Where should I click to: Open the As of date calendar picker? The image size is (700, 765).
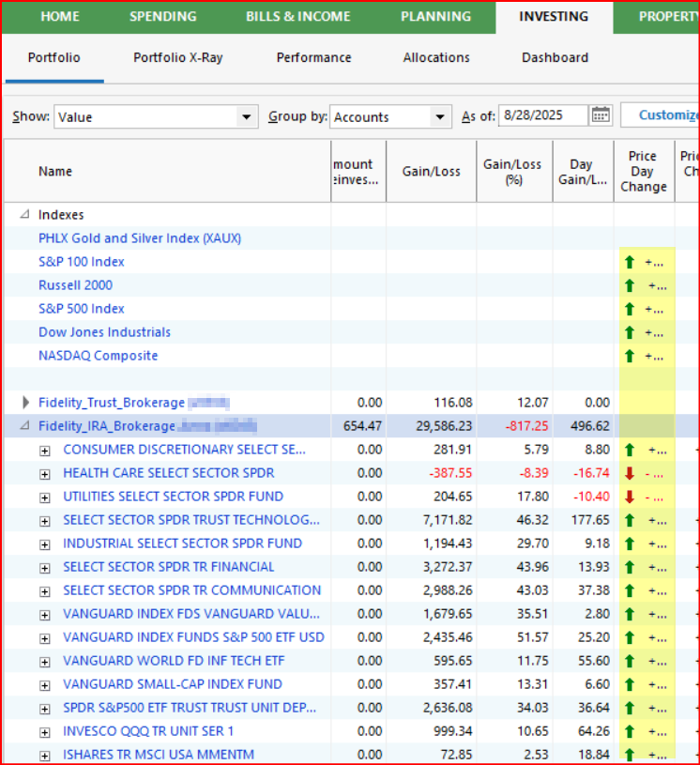(600, 115)
